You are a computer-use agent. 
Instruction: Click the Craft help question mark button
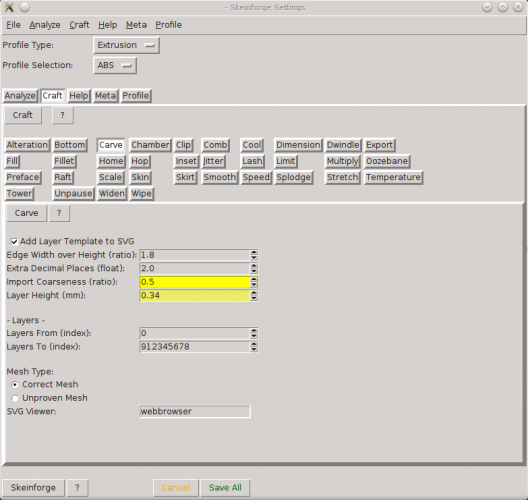[x=63, y=115]
